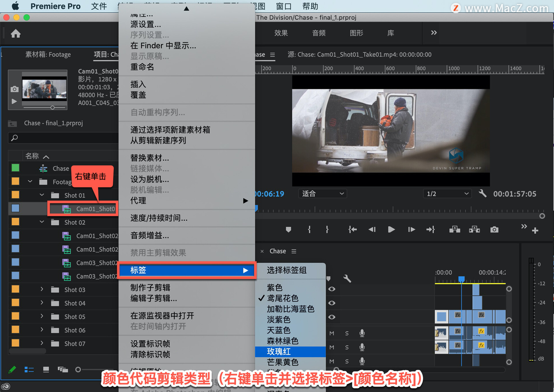Open the 1/2 playback resolution dropdown
Image resolution: width=554 pixels, height=392 pixels.
point(447,194)
